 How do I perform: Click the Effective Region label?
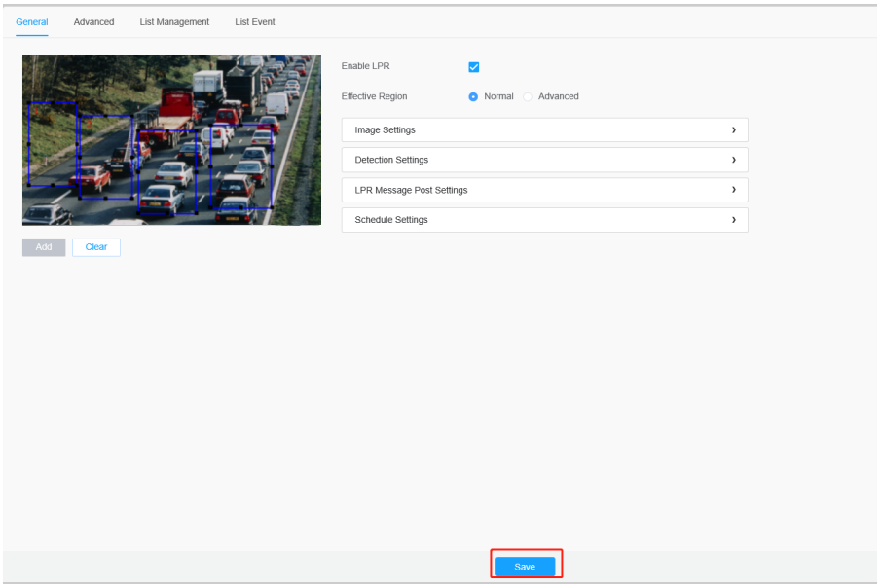click(374, 96)
